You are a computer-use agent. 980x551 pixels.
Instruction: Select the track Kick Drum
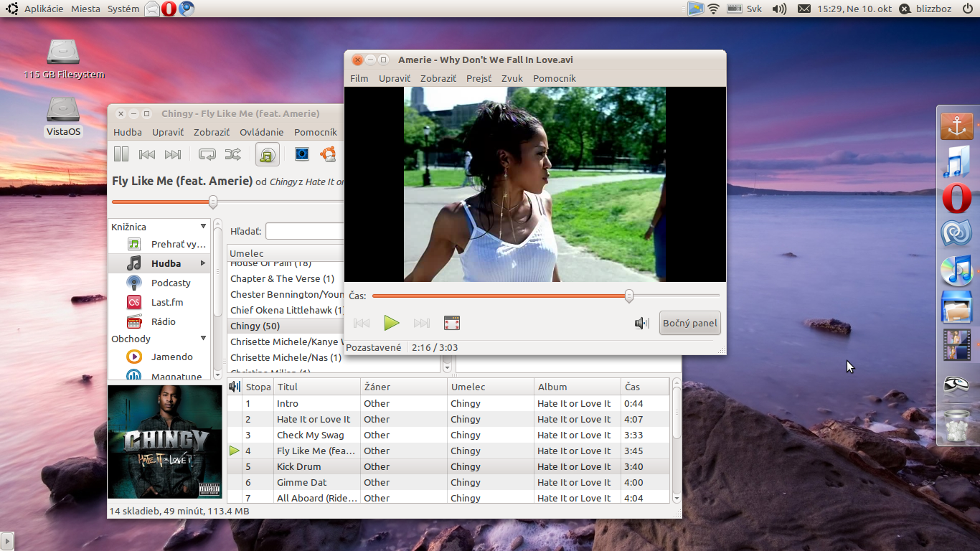(448, 466)
